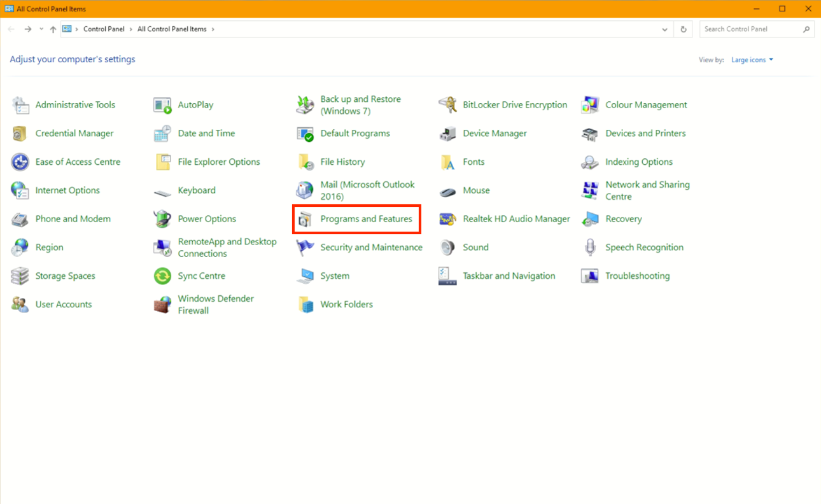Click the Speech Recognition microphone icon
Viewport: 821px width, 504px height.
590,248
